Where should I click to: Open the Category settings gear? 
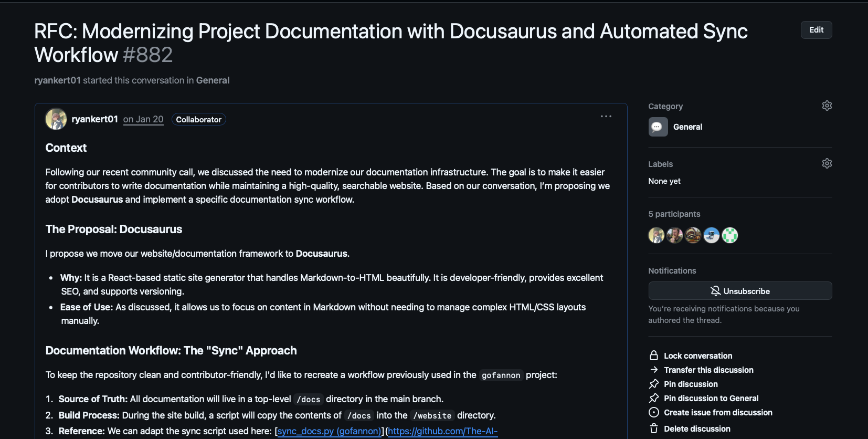[827, 106]
